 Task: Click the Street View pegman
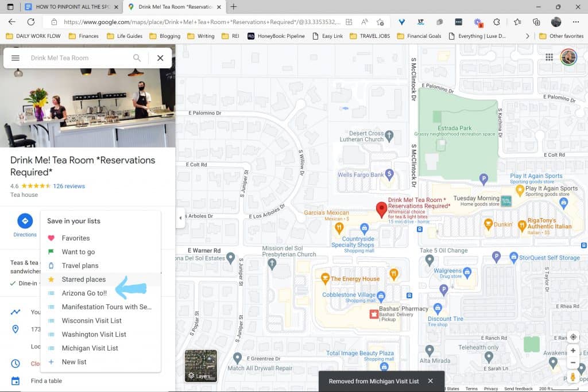pyautogui.click(x=573, y=377)
